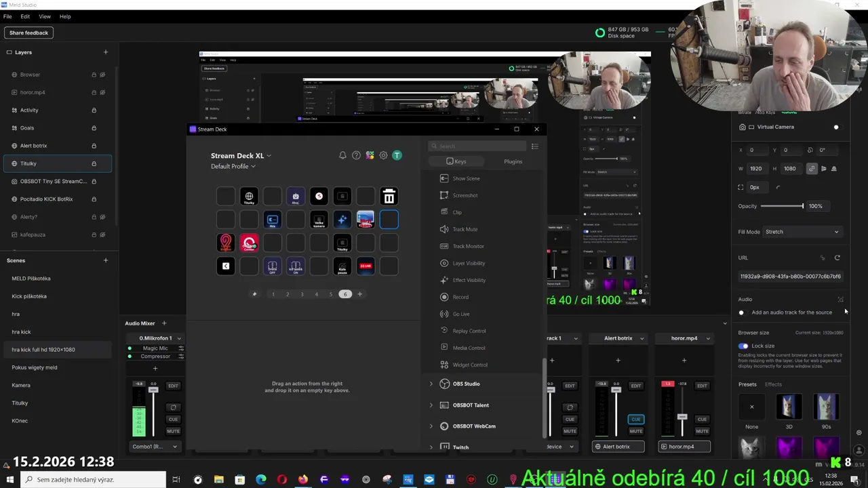Toggle lock on Browser layer
The image size is (868, 488).
(x=94, y=75)
